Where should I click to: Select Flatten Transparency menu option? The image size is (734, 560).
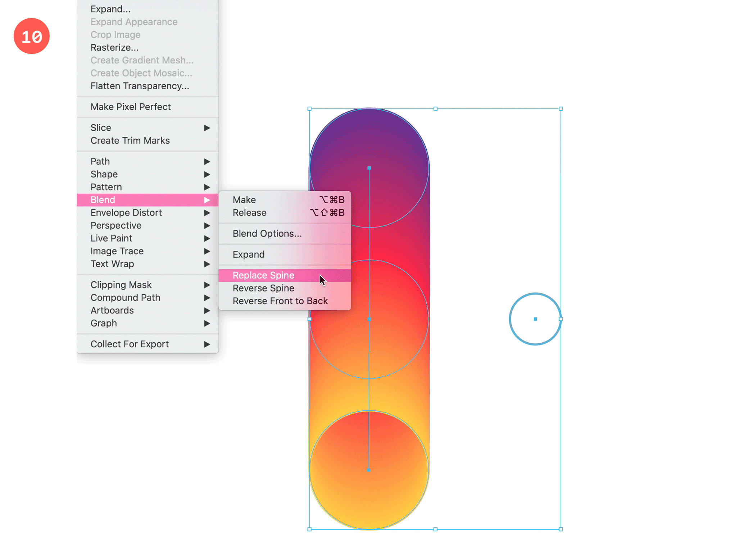[139, 85]
